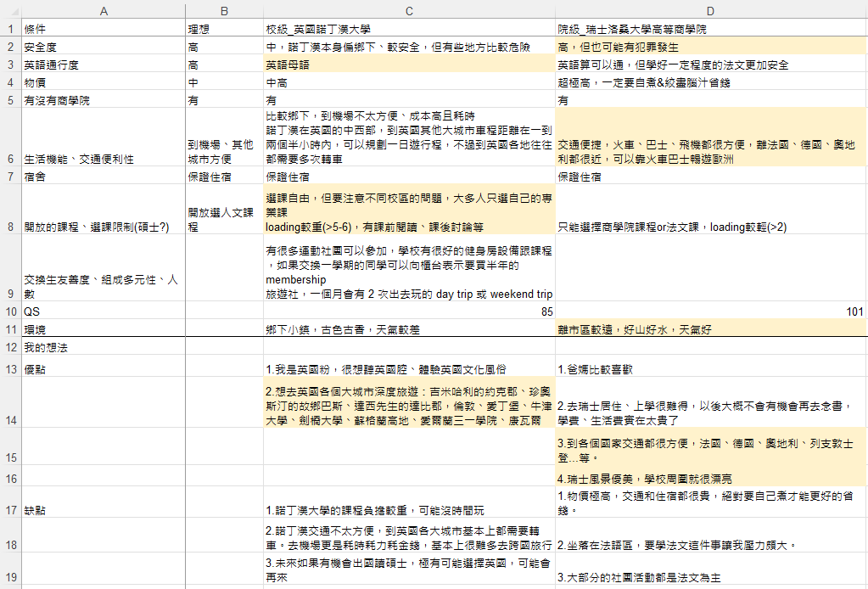This screenshot has width=868, height=589.
Task: Click the QS cell
Action: pyautogui.click(x=104, y=311)
